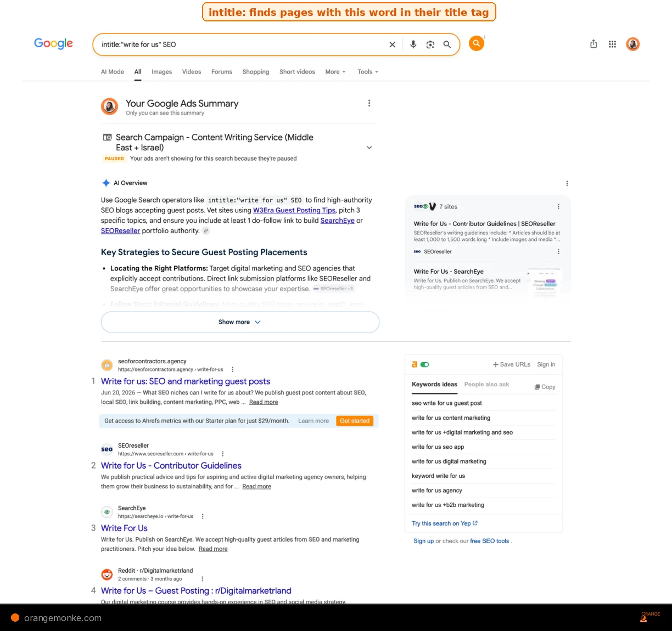Copy the keyword ideas list
672x631 pixels.
545,387
